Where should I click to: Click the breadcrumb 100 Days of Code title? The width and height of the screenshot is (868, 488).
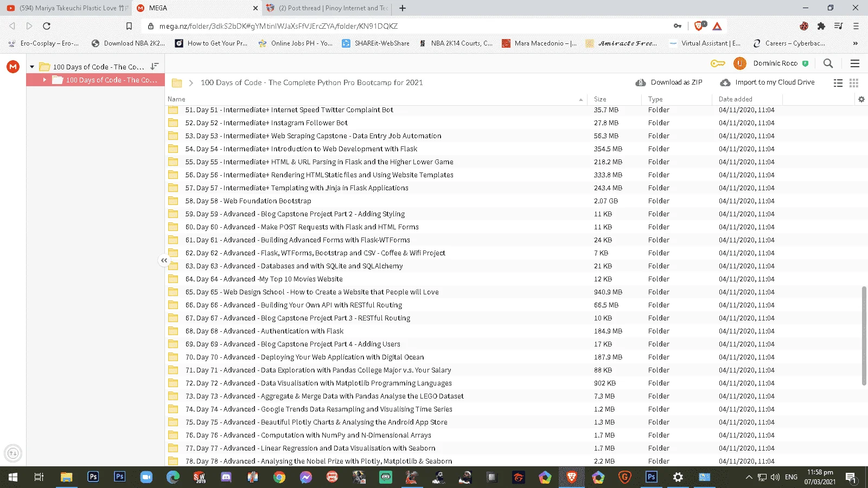click(312, 82)
